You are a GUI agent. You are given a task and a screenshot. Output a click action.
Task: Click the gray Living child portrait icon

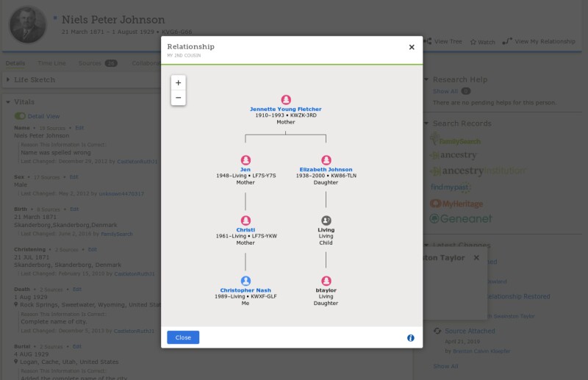(x=326, y=221)
